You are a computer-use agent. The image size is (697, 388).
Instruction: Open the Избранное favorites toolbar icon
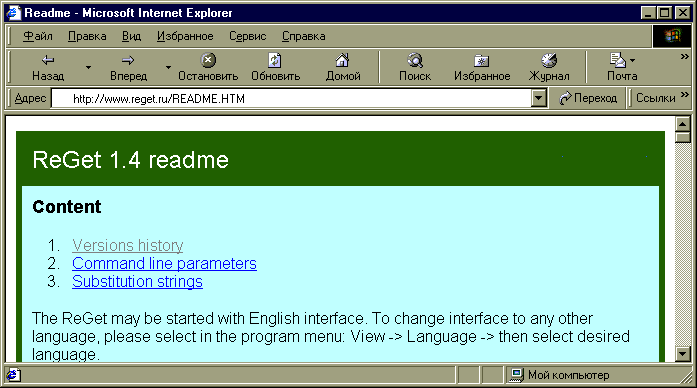(x=481, y=60)
